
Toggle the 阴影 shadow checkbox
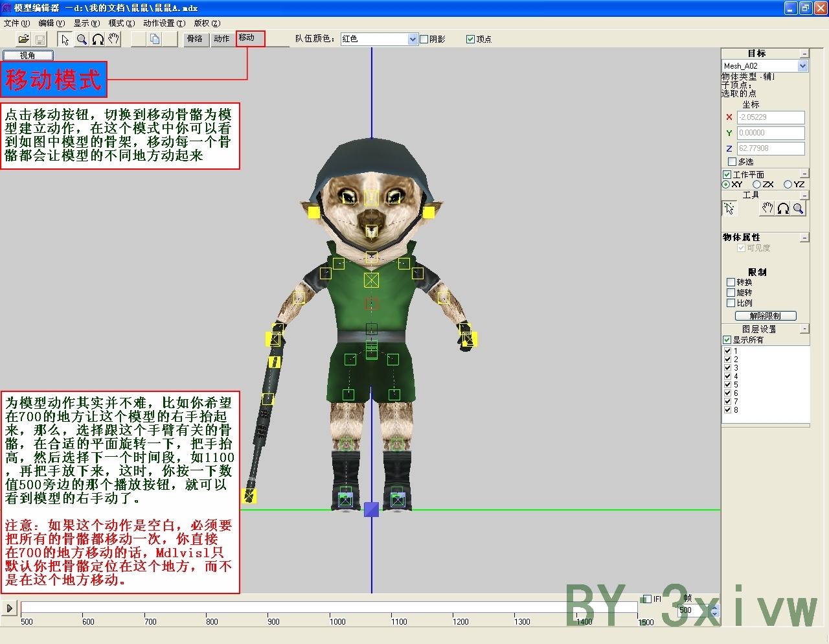pos(424,40)
